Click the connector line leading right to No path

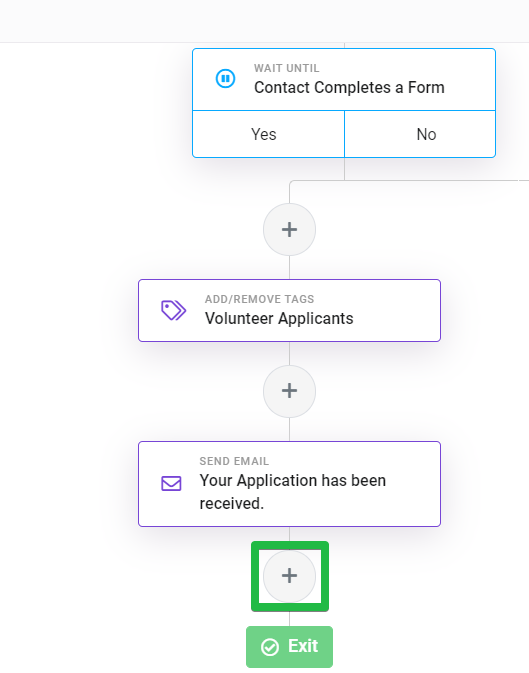[x=431, y=181]
